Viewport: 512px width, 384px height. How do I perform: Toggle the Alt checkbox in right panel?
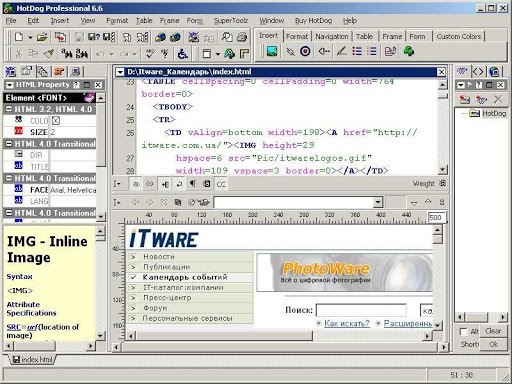point(463,331)
